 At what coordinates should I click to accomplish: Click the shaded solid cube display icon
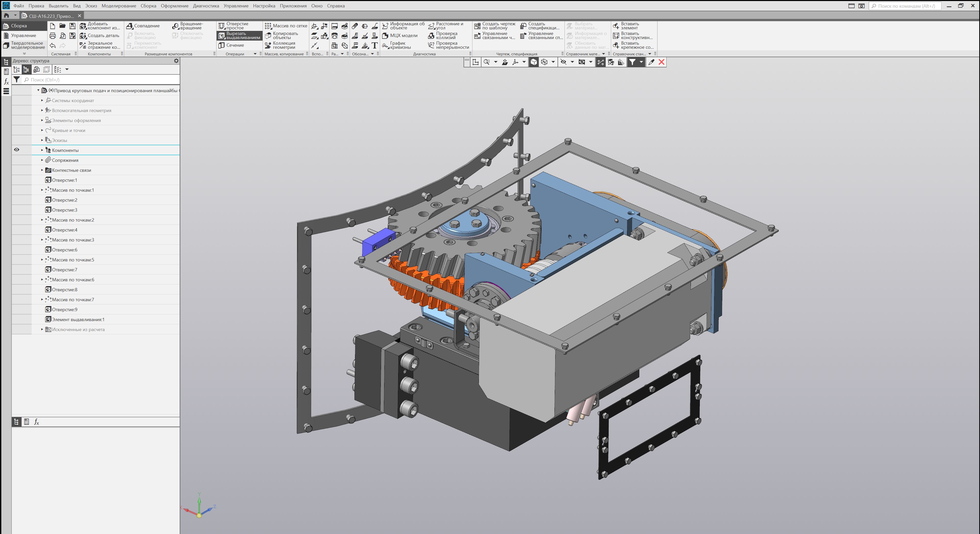point(534,62)
